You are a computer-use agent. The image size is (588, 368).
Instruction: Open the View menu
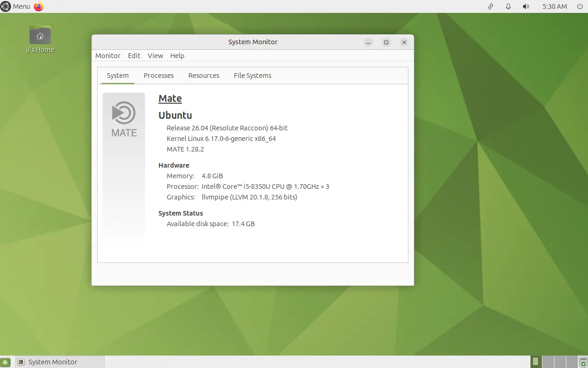155,56
